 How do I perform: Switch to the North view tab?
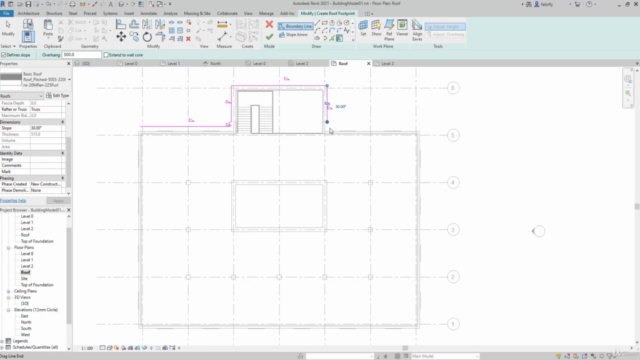coord(211,64)
